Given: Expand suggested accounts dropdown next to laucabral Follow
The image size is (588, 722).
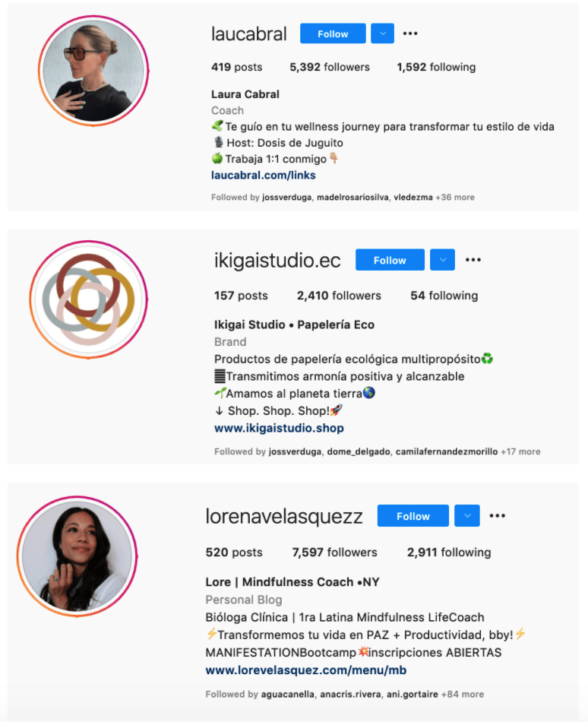Looking at the screenshot, I should [x=382, y=33].
